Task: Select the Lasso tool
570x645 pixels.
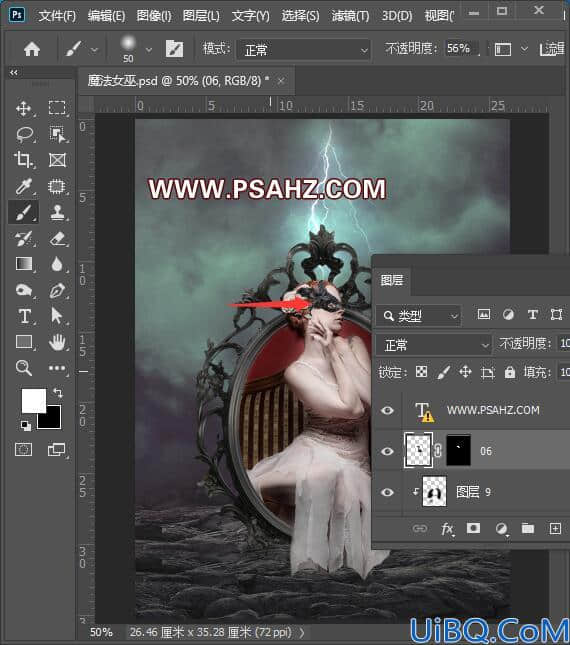Action: click(x=24, y=134)
